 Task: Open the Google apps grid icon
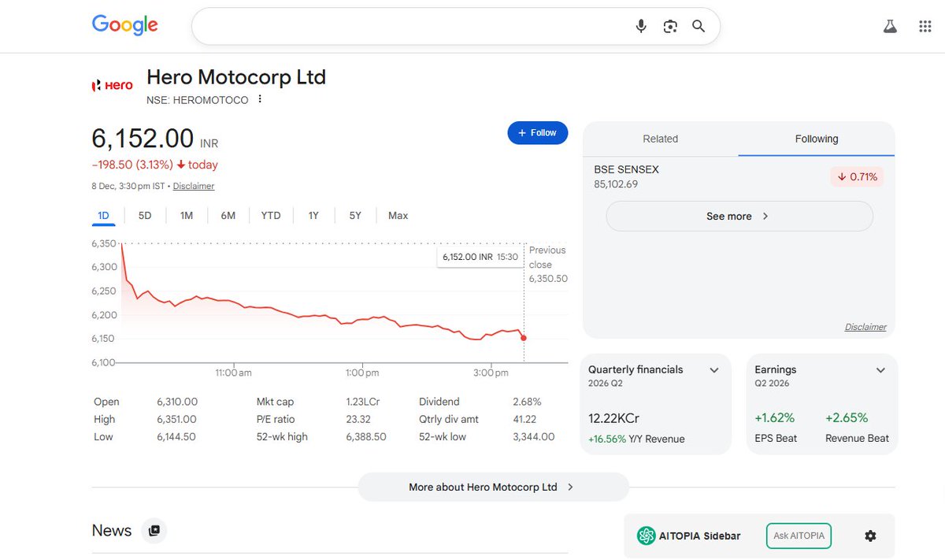925,27
